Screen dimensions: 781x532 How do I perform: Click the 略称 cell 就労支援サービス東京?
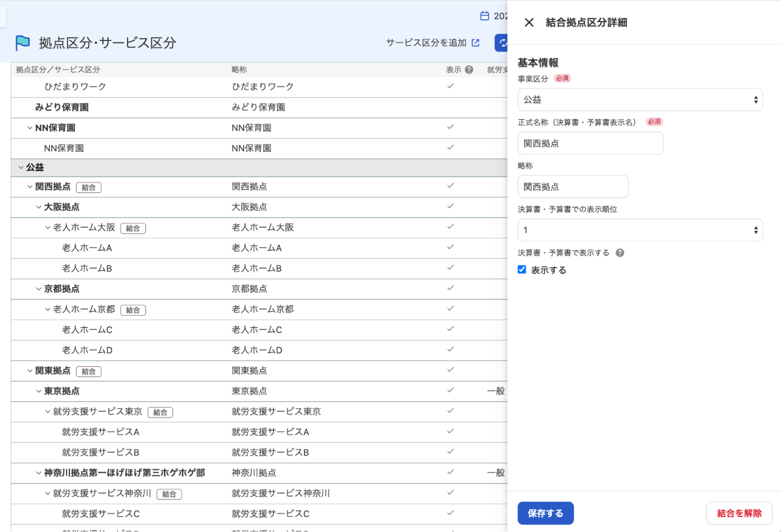tap(276, 411)
